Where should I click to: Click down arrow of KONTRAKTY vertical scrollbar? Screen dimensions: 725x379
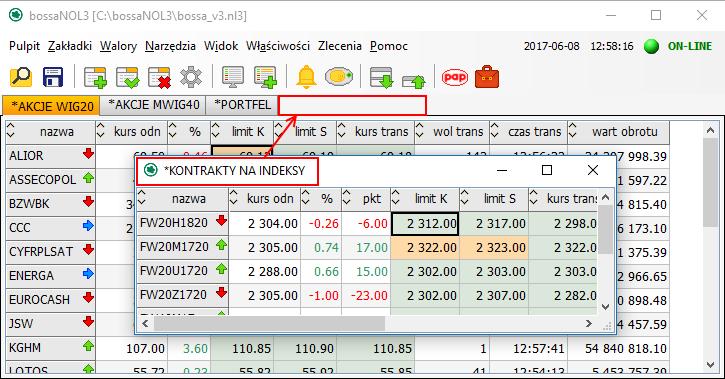click(x=605, y=307)
